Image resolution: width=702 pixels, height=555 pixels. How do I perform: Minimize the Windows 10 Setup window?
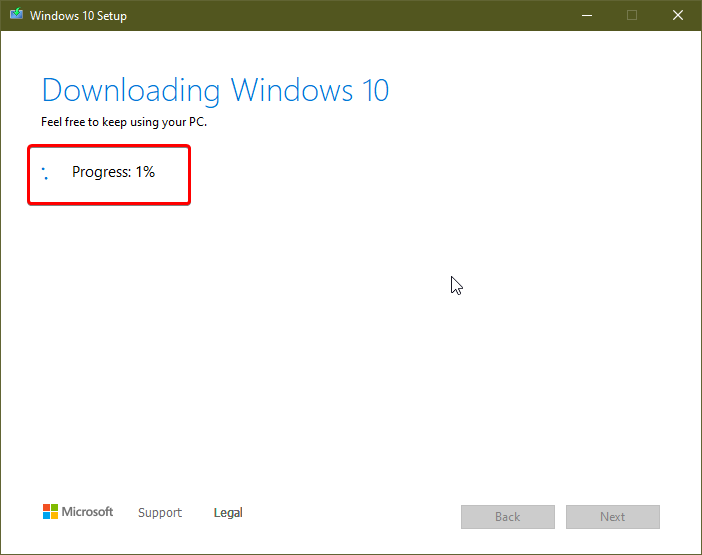click(587, 15)
